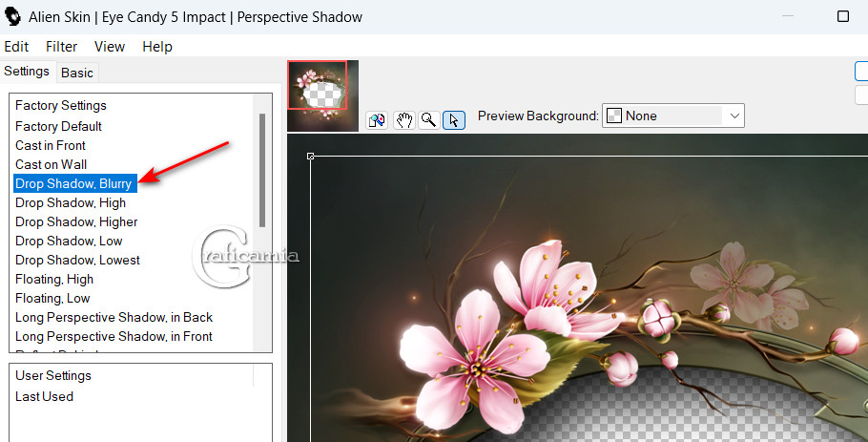Click the User Settings header row
The width and height of the screenshot is (868, 442).
pyautogui.click(x=53, y=375)
